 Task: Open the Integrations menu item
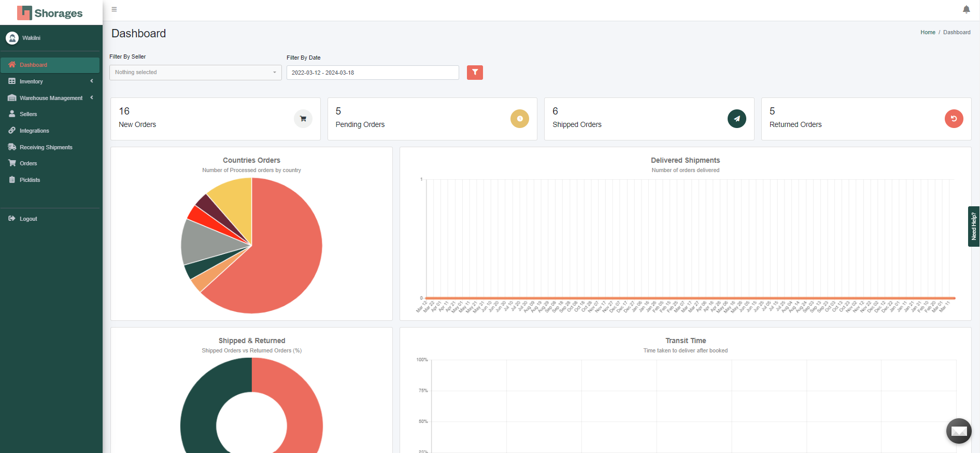(34, 131)
